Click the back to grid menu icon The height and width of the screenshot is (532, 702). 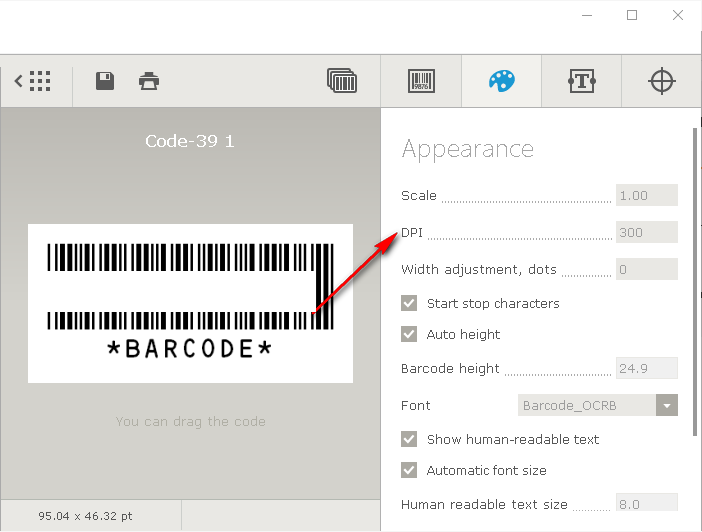33,81
